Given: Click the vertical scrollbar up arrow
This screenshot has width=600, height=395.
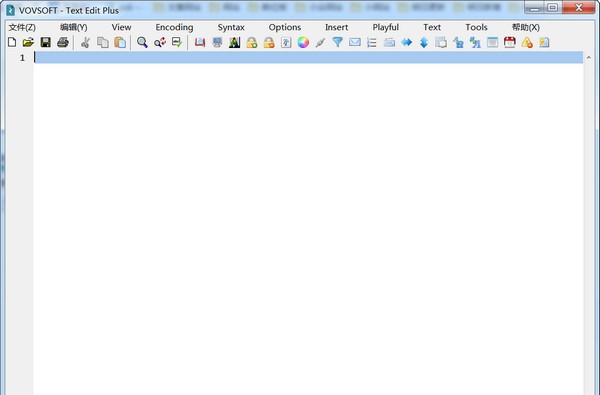Looking at the screenshot, I should 589,57.
